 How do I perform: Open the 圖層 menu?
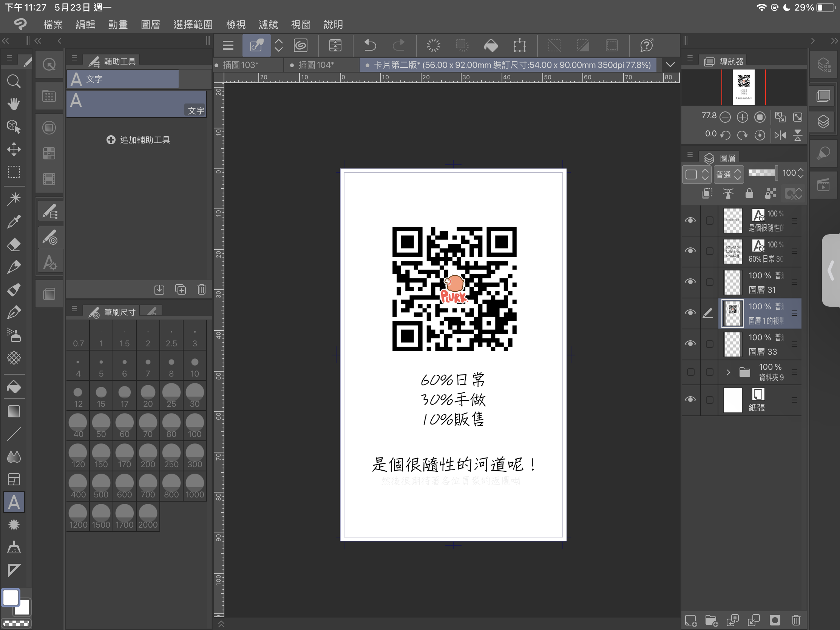150,25
